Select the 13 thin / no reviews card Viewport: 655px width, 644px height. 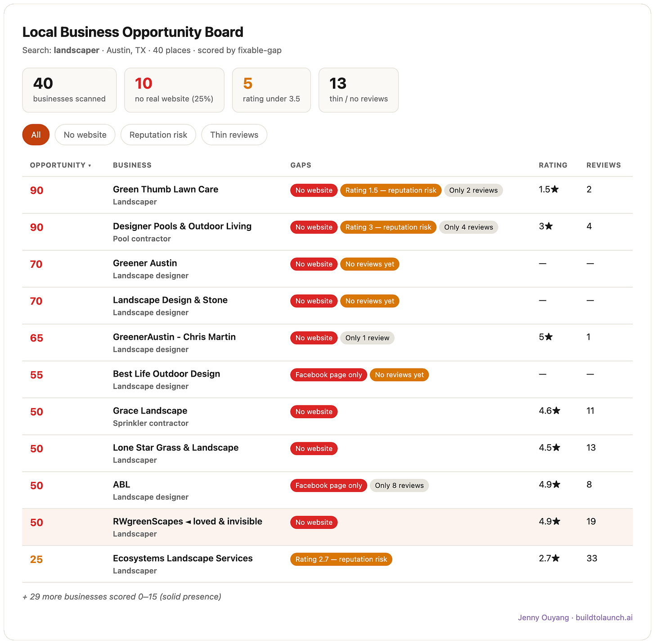(359, 90)
